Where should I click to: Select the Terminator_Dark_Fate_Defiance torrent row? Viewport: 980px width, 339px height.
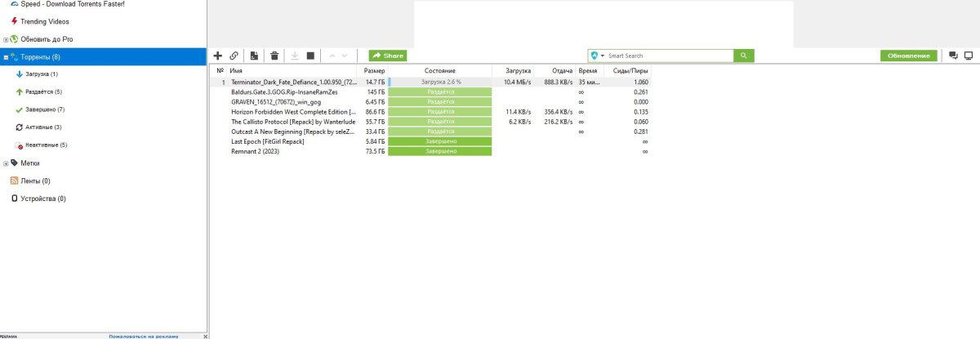tap(432, 83)
